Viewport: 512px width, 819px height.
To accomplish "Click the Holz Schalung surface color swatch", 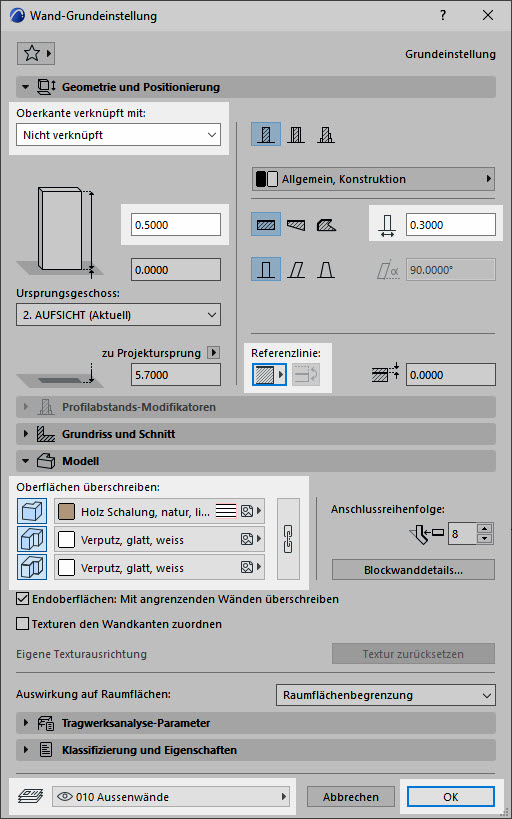I will [66, 511].
